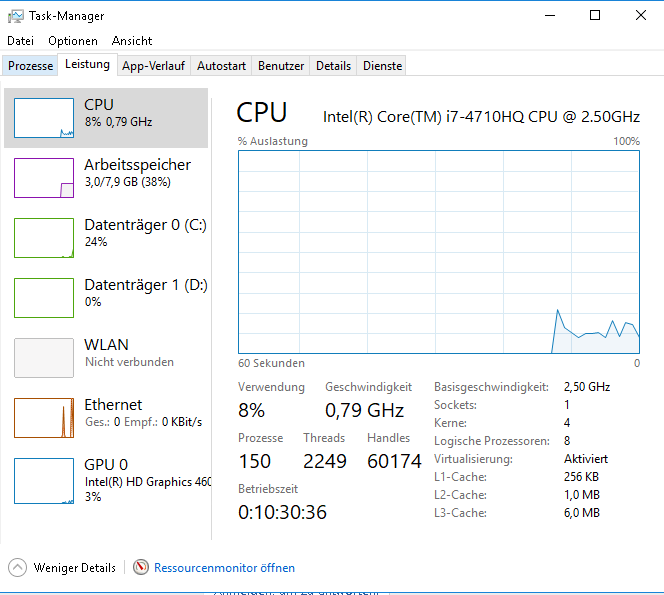Click the Kerne label
Viewport: 664px width, 595px height.
[x=450, y=423]
